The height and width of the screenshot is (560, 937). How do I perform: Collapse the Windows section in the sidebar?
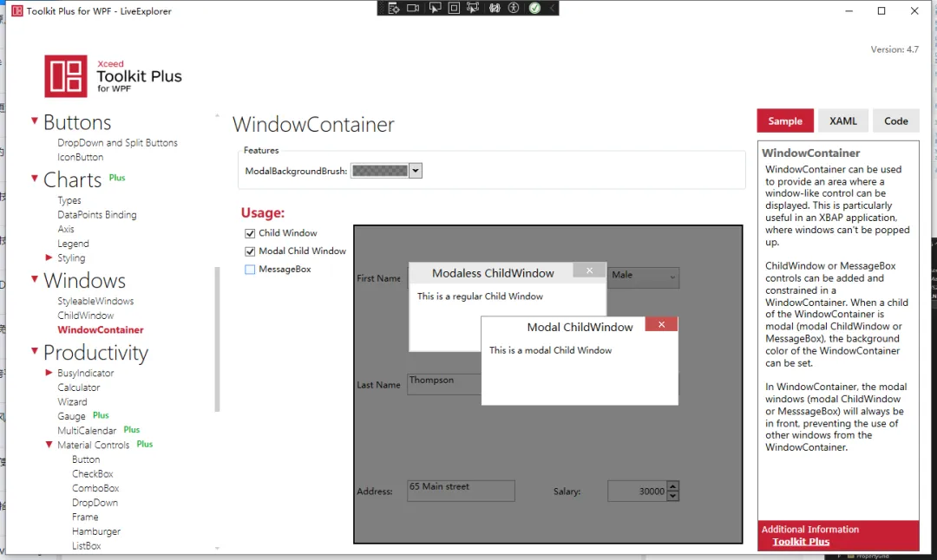33,280
